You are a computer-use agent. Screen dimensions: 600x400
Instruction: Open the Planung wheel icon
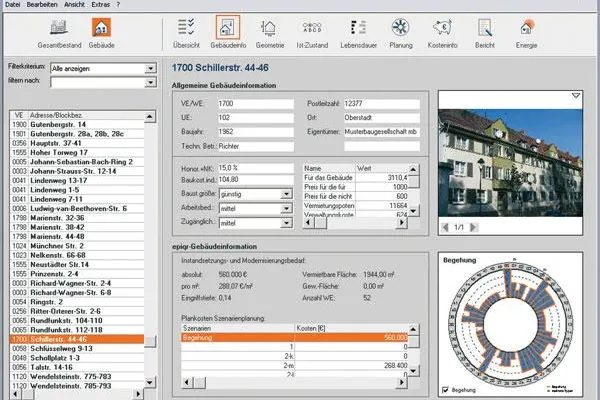coord(401,28)
